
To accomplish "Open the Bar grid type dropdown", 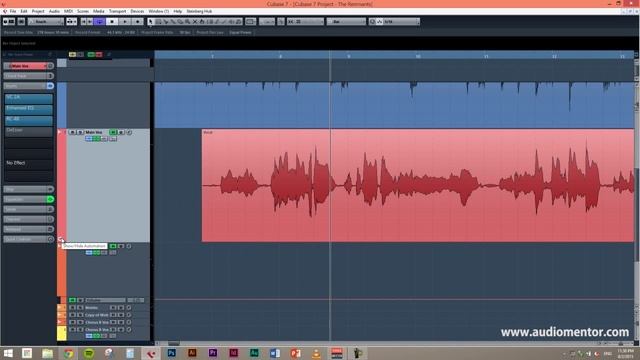I will (x=346, y=22).
